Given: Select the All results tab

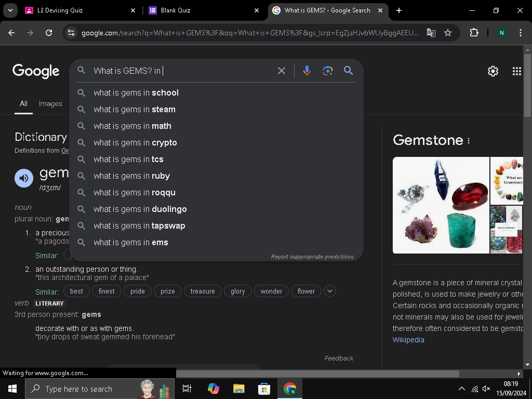Looking at the screenshot, I should pyautogui.click(x=23, y=103).
